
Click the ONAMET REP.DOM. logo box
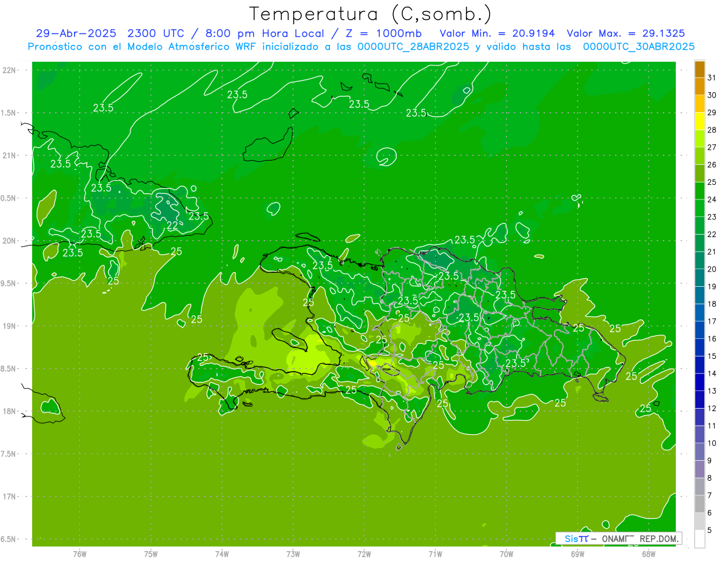(x=618, y=538)
